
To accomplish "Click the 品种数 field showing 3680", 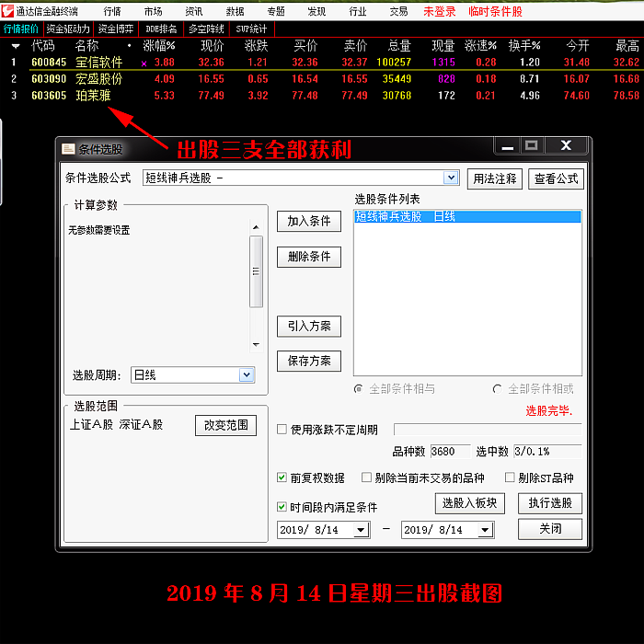I will point(450,452).
